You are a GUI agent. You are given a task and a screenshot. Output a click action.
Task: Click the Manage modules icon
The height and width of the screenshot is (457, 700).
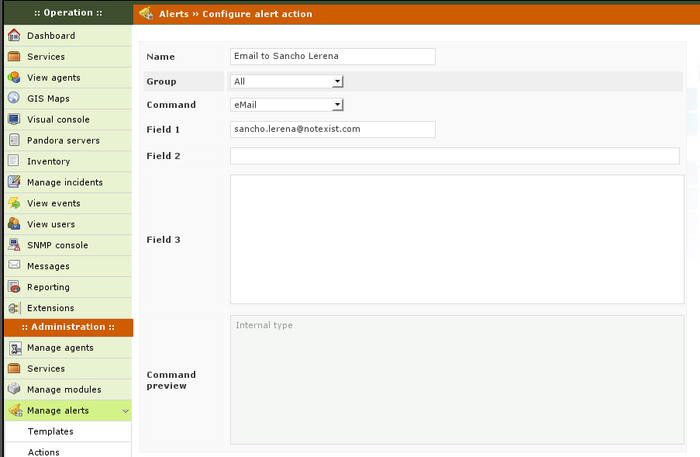(14, 389)
